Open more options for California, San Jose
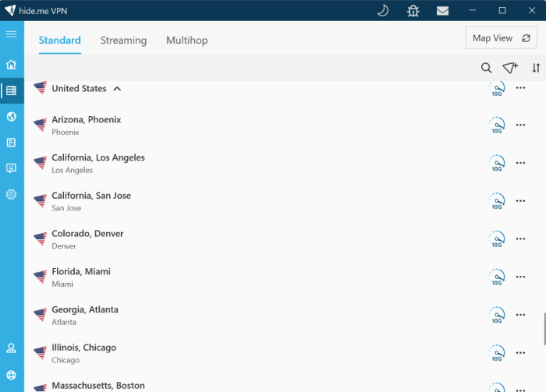The width and height of the screenshot is (546, 392). point(520,201)
